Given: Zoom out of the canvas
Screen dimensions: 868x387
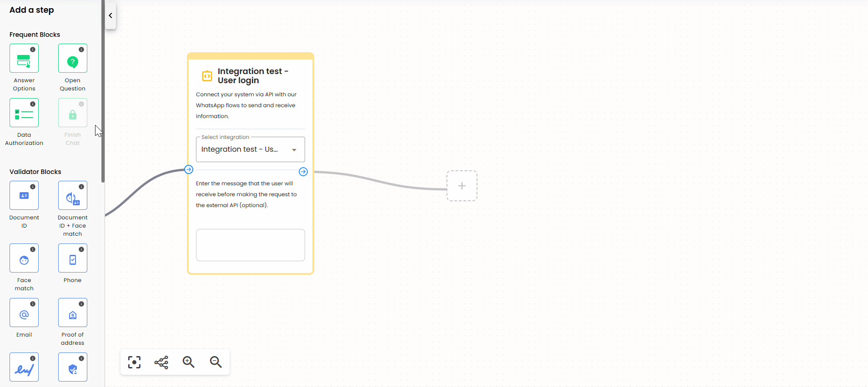Looking at the screenshot, I should (x=216, y=362).
